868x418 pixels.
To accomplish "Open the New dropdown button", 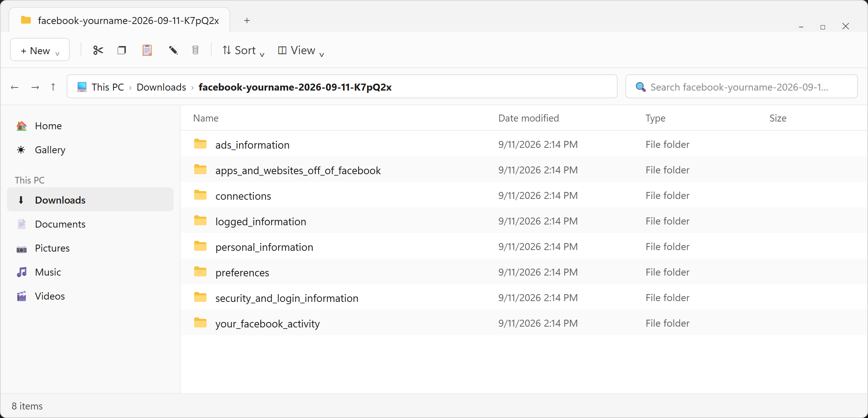I will click(x=40, y=50).
